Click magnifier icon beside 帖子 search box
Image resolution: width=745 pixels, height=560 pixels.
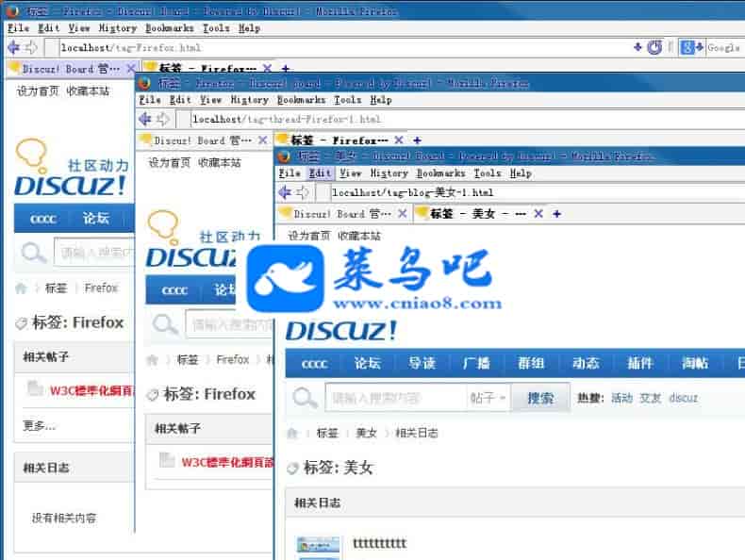tap(305, 398)
